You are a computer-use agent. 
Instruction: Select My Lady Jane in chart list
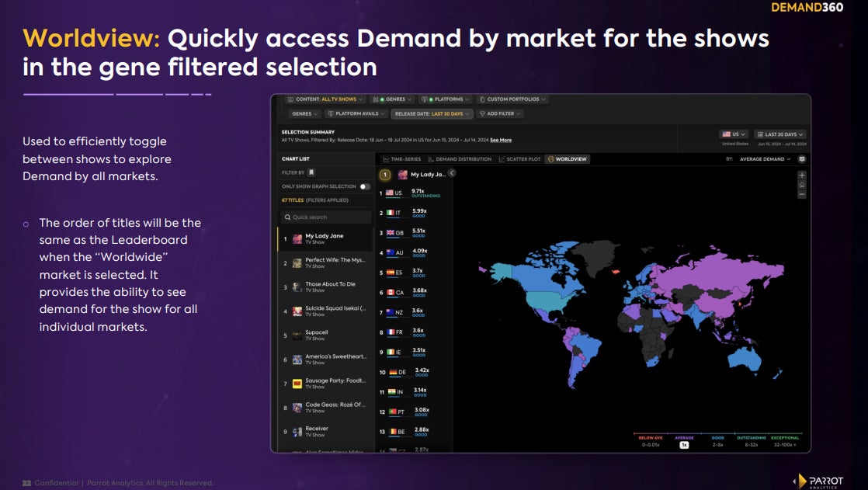pos(325,238)
